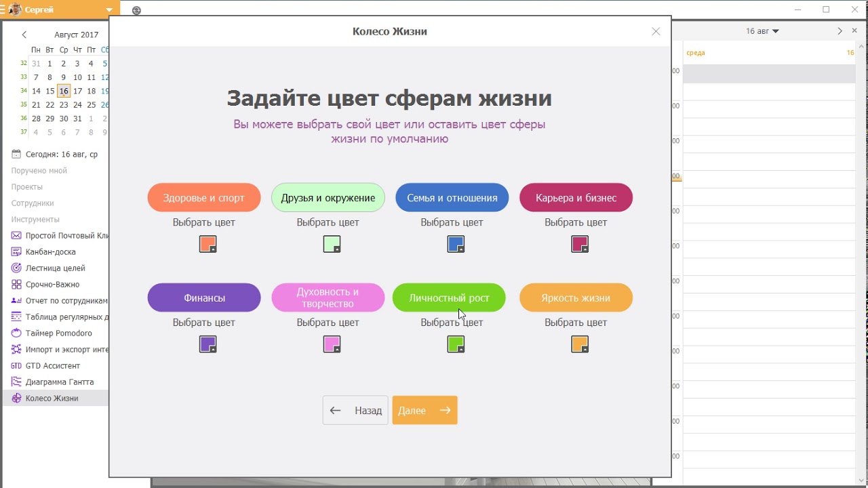Select August 17 in the mini calendar

[77, 91]
